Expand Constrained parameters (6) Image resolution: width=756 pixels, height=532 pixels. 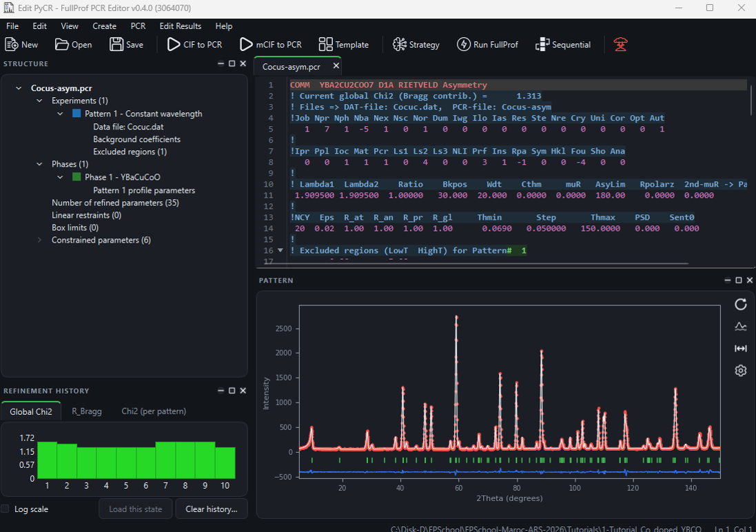(x=39, y=241)
